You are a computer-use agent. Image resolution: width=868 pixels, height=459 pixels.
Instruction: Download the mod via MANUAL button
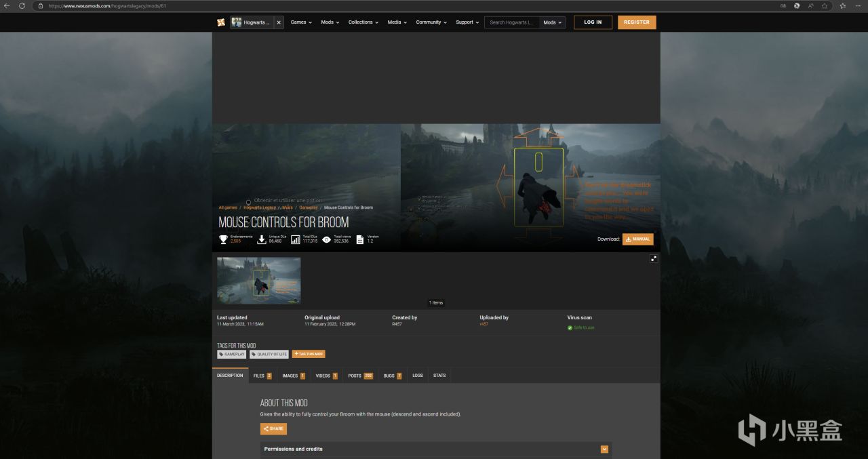click(x=637, y=239)
